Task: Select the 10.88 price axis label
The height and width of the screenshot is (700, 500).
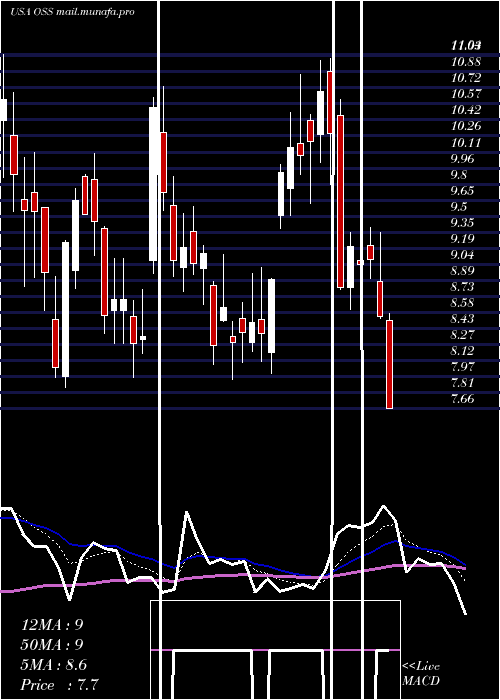Action: 466,62
